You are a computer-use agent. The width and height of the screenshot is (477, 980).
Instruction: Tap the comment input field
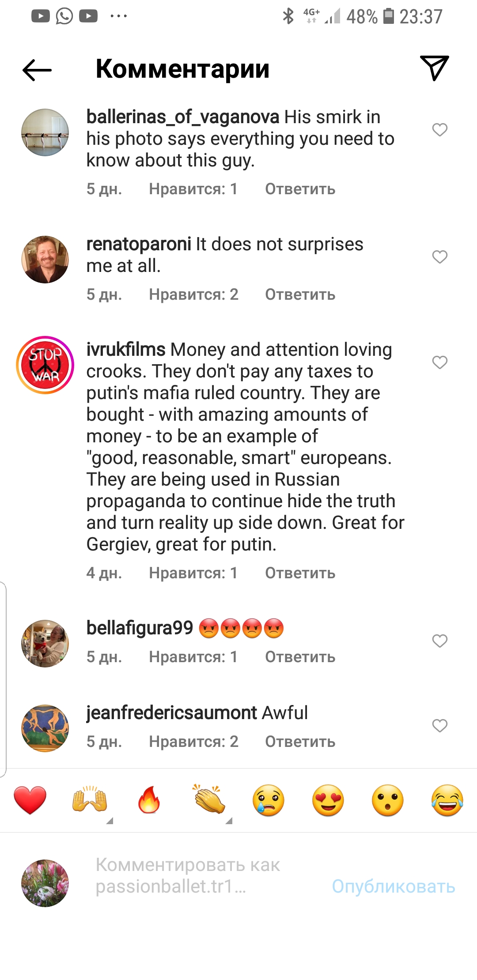click(199, 875)
